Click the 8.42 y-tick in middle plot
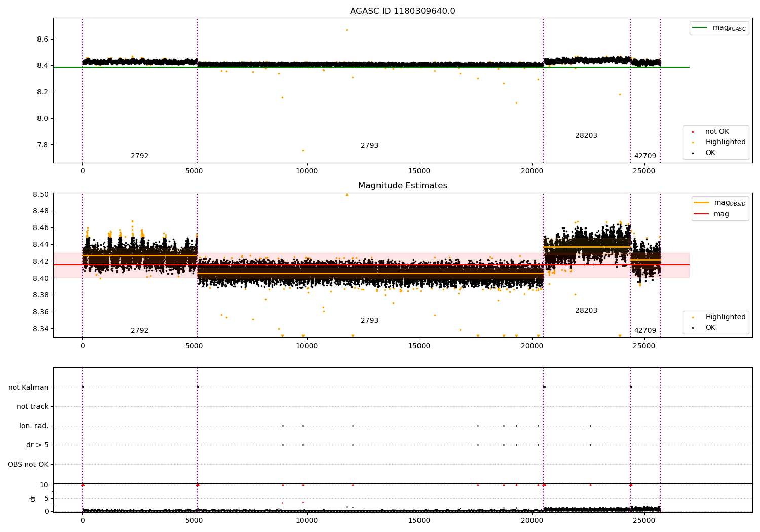The image size is (760, 532). (41, 262)
